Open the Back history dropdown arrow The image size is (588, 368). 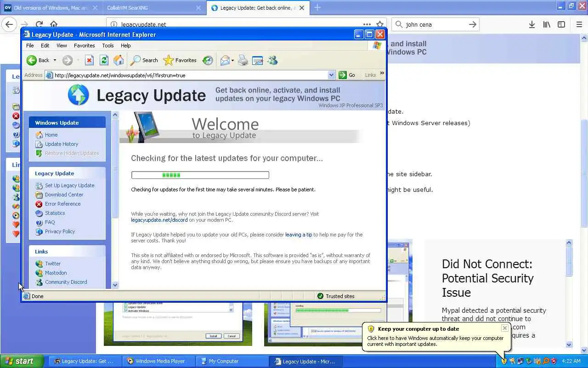[55, 60]
